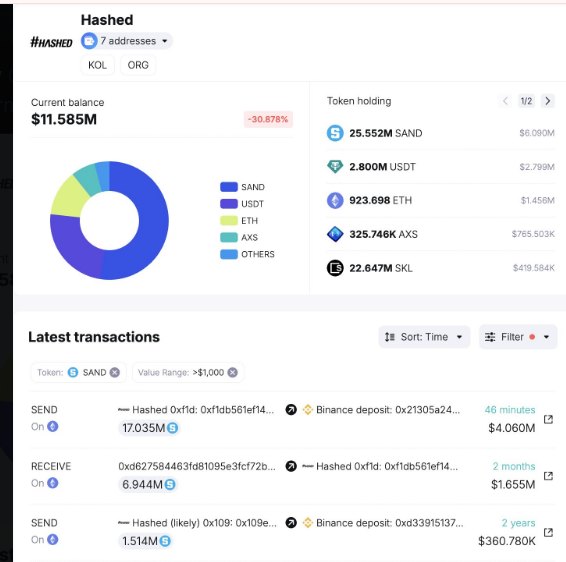
Task: Click Ethereum chain icon in first SEND row
Action: tap(53, 426)
